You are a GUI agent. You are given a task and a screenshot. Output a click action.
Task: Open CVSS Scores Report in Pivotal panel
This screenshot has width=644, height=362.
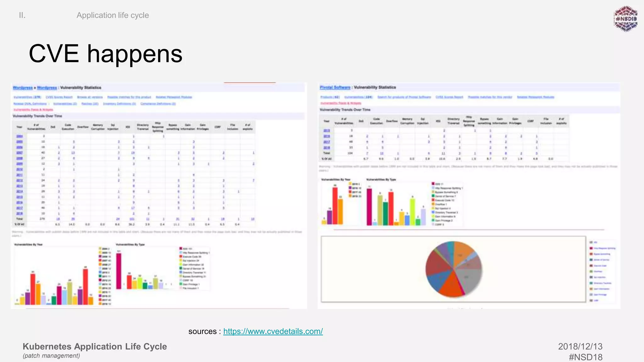[x=449, y=97]
